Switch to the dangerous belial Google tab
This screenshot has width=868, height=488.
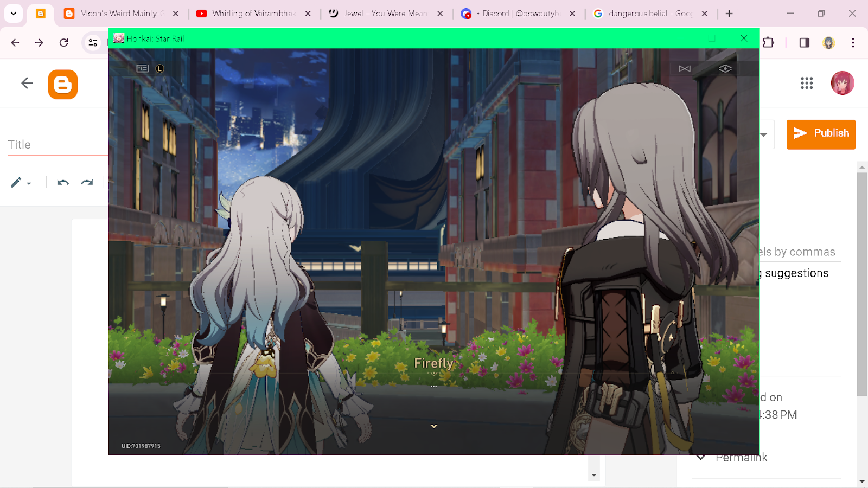[x=650, y=14]
